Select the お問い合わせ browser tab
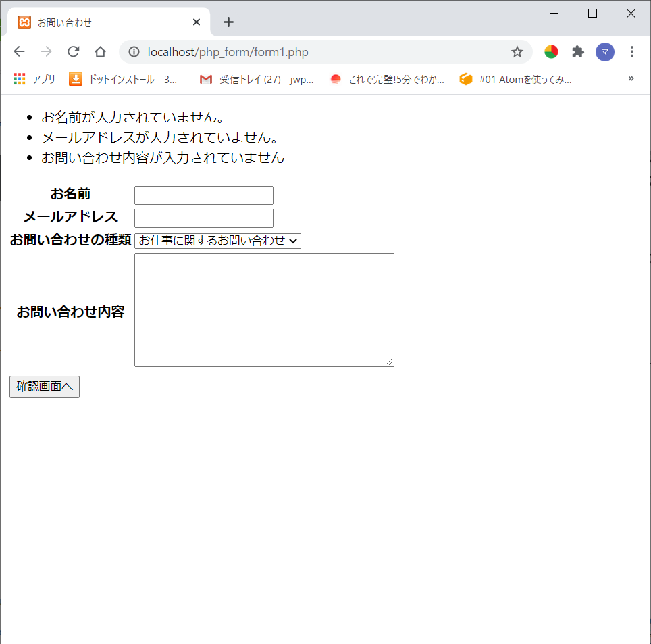Screen dimensions: 651x644 109,22
